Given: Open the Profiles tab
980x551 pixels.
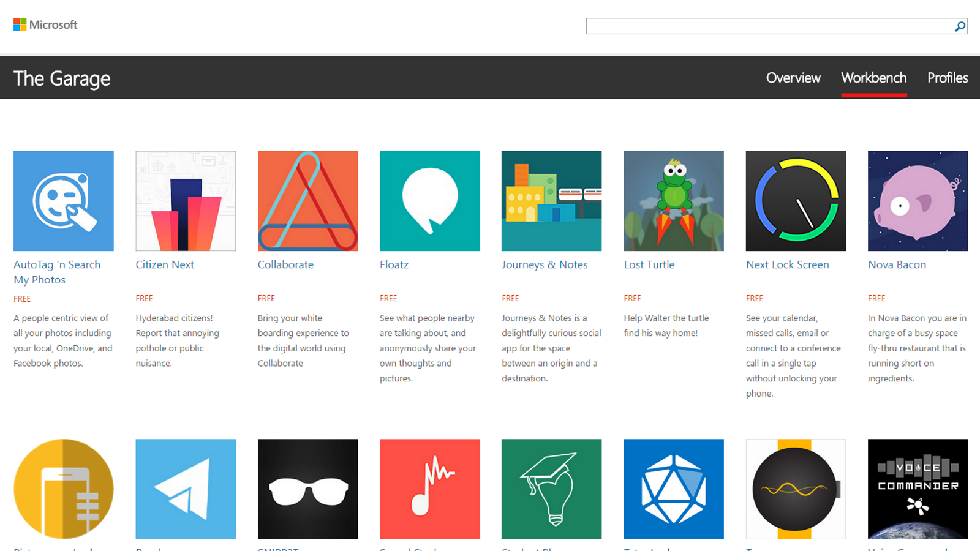Looking at the screenshot, I should coord(947,78).
